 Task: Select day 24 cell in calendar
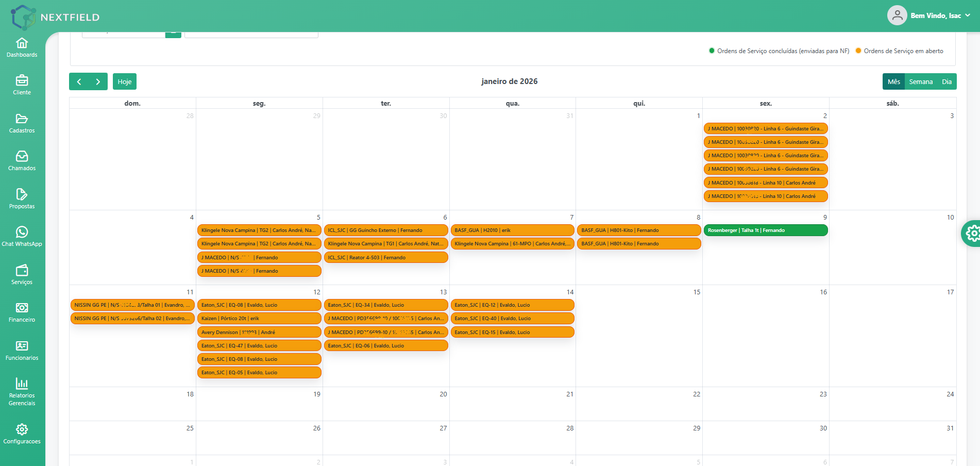point(893,404)
